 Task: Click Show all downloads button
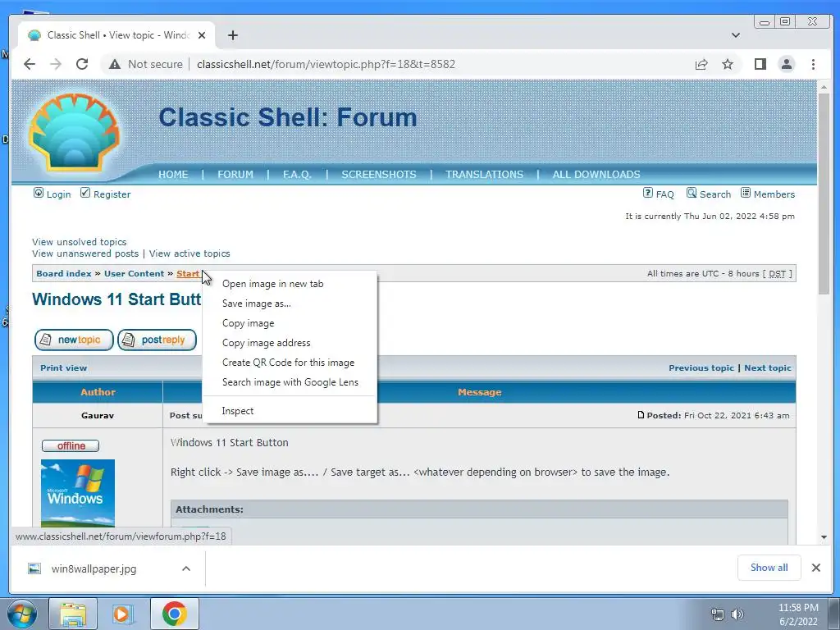click(x=769, y=568)
